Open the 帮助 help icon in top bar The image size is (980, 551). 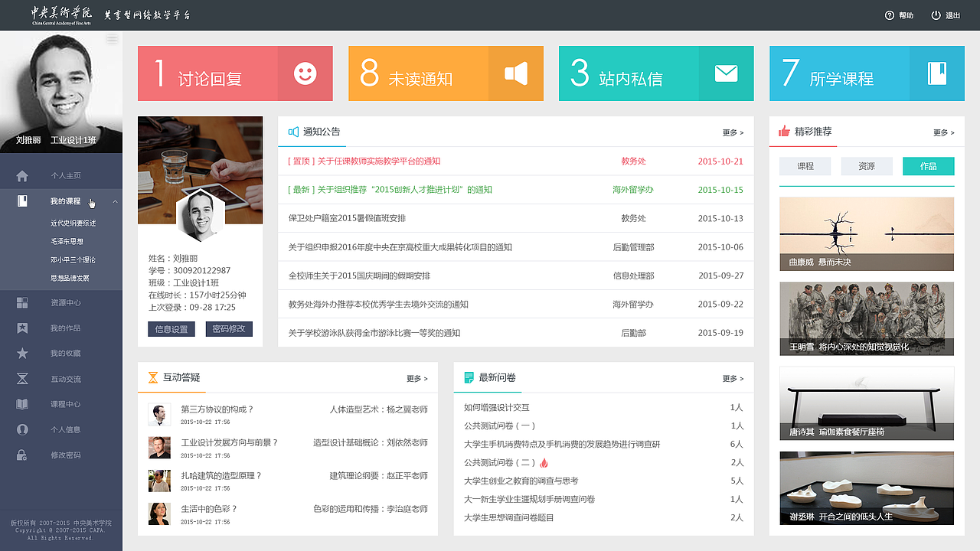point(890,15)
